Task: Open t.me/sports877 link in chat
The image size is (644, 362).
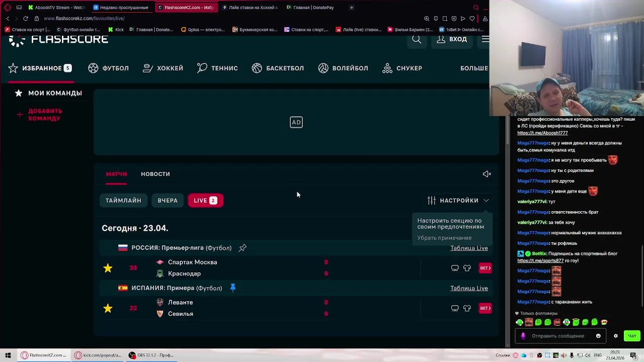Action: [541, 260]
